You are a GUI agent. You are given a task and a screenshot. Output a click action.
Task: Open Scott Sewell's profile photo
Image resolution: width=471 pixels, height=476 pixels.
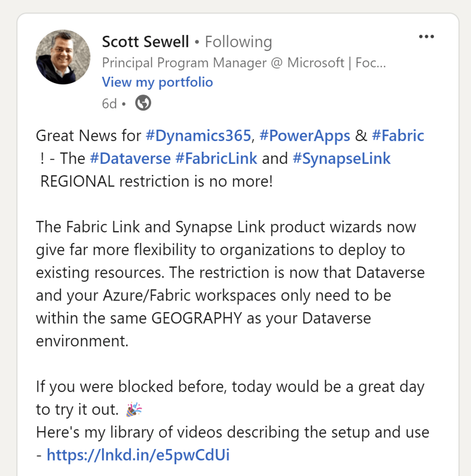point(63,57)
